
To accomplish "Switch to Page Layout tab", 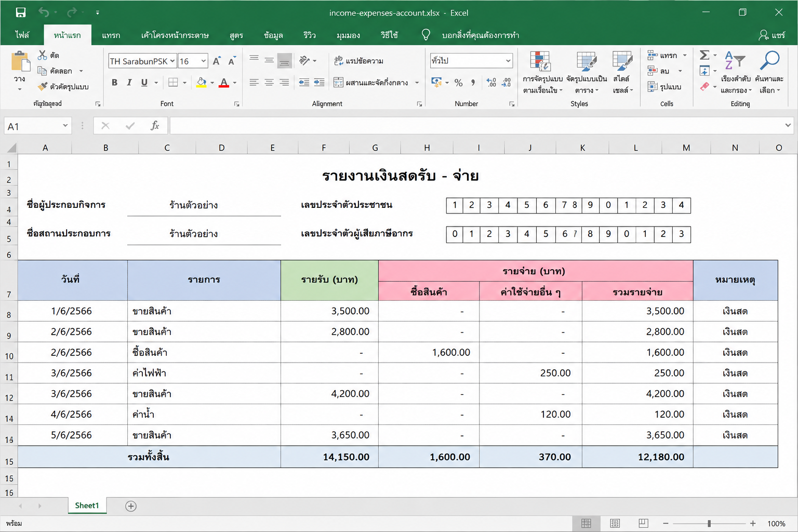I will (x=175, y=35).
